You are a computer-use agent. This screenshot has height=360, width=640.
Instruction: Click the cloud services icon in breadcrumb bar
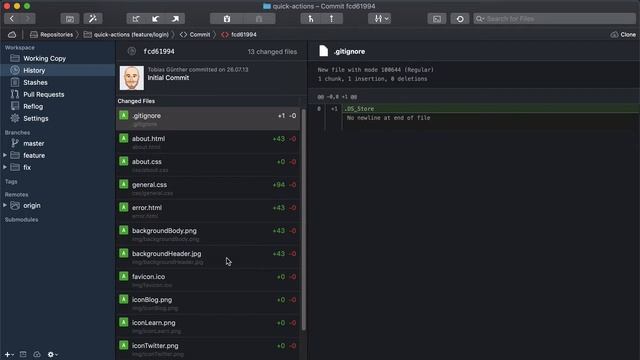click(x=12, y=35)
